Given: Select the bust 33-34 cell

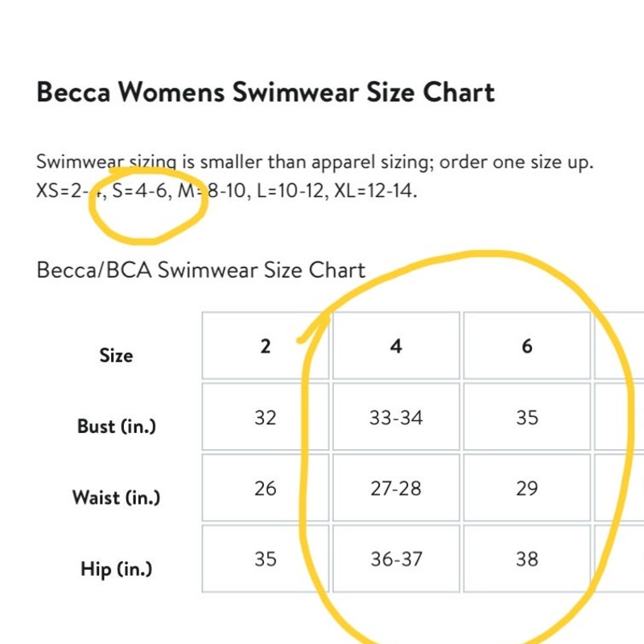Looking at the screenshot, I should coord(396,417).
